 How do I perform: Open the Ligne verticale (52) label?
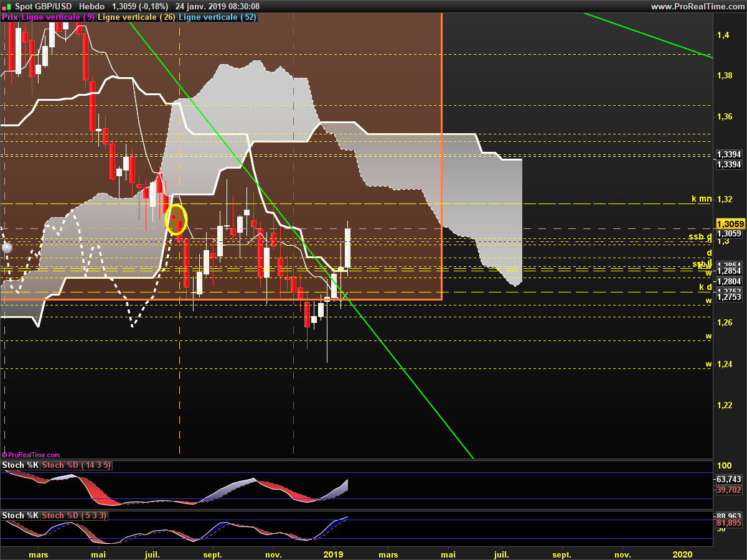click(x=217, y=17)
